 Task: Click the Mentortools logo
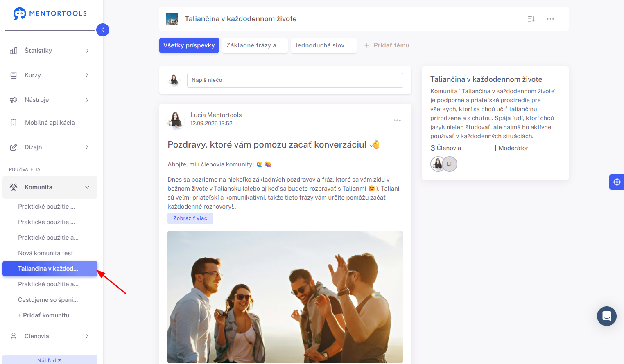50,13
